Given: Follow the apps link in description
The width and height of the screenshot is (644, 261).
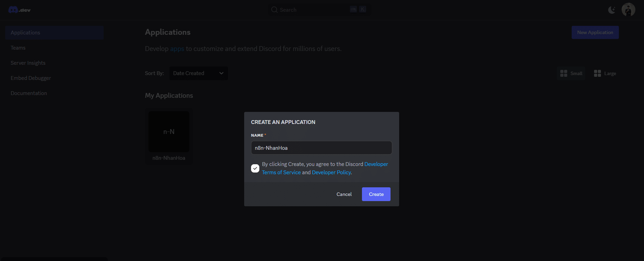Looking at the screenshot, I should [177, 49].
